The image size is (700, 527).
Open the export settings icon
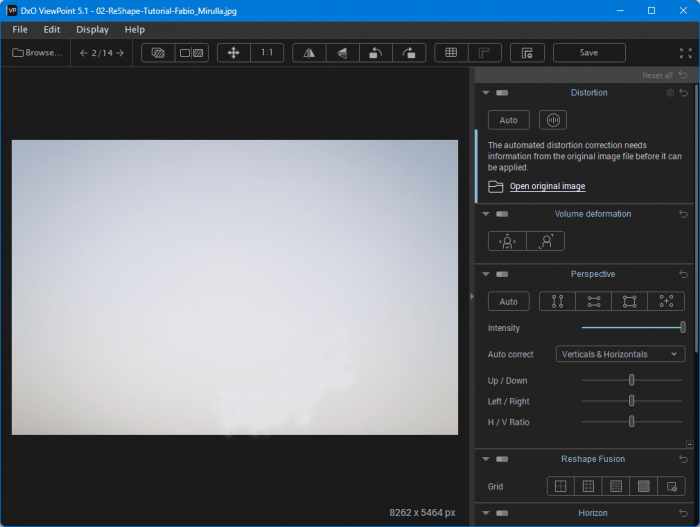point(527,53)
